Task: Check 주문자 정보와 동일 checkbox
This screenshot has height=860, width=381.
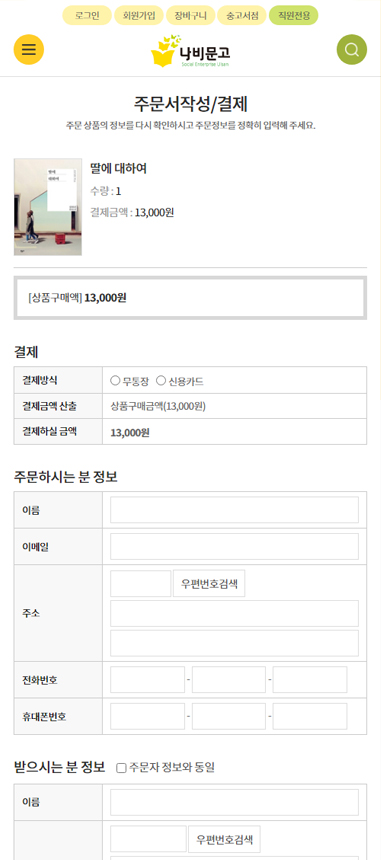Action: click(x=122, y=768)
